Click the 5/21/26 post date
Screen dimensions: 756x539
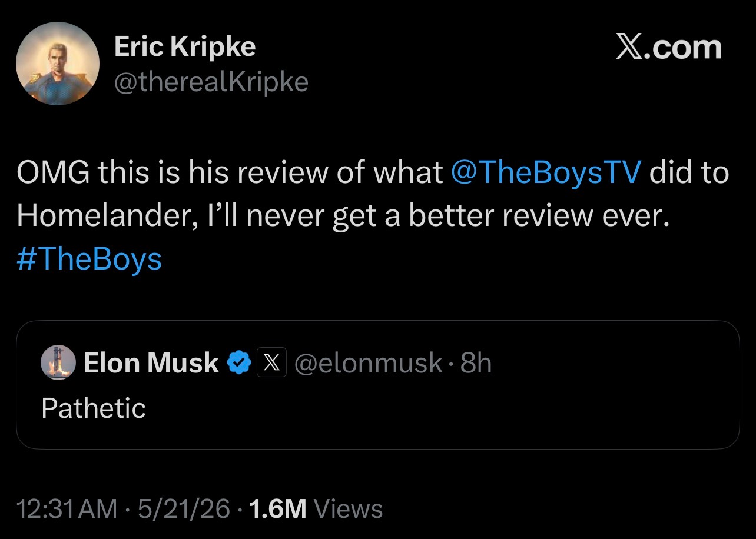[x=184, y=508]
